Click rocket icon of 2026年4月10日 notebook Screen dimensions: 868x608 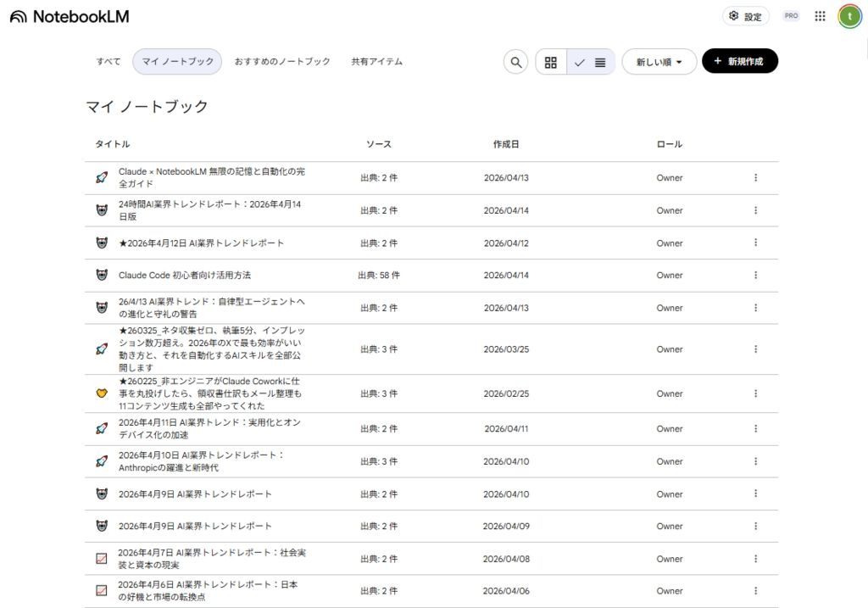pyautogui.click(x=102, y=461)
